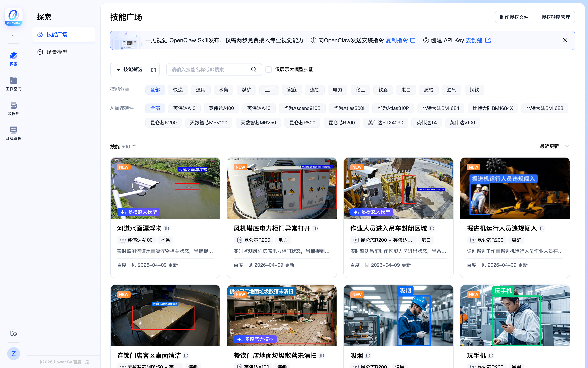Click 制作授权文件 button
The height and width of the screenshot is (368, 588).
coord(514,17)
